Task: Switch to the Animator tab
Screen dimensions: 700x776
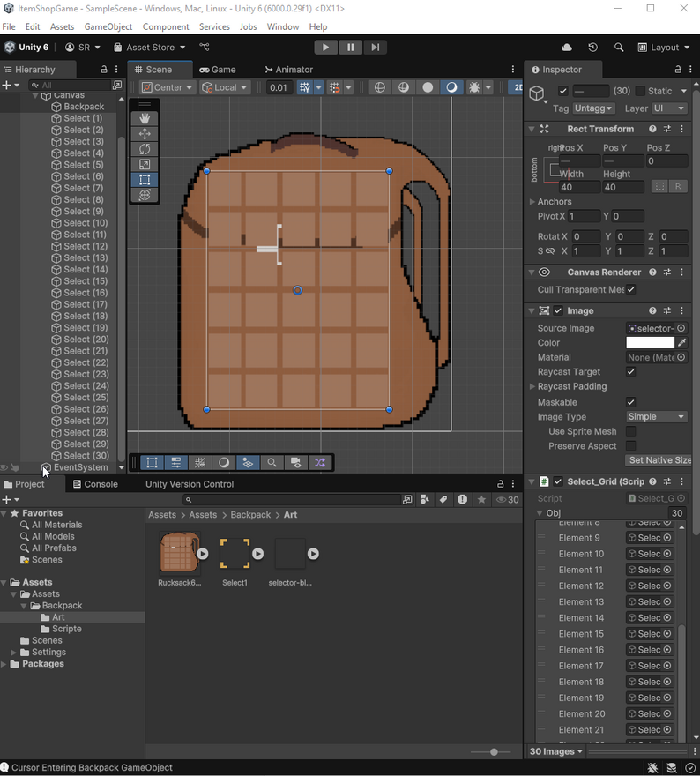Action: click(288, 70)
